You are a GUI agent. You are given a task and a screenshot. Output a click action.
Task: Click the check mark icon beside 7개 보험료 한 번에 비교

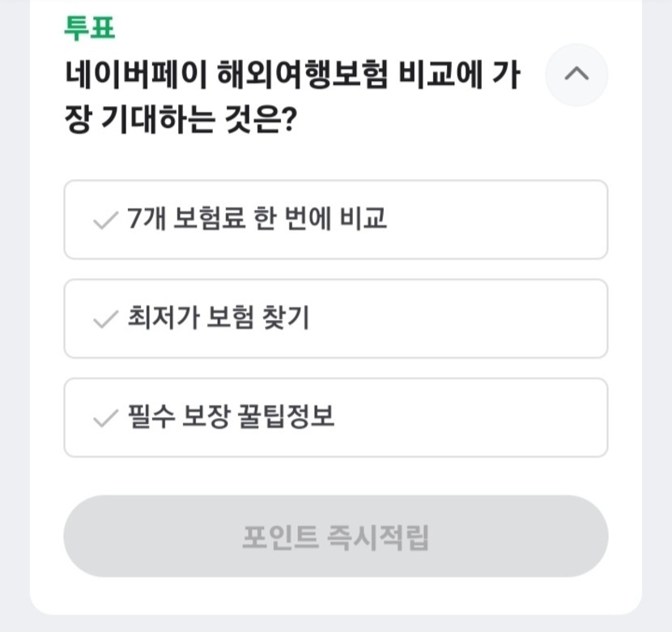coord(106,220)
